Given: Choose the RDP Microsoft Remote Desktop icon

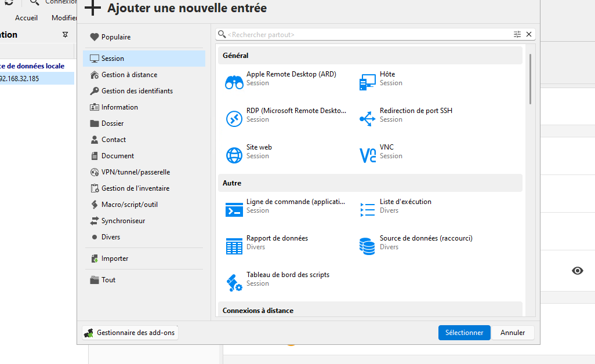Looking at the screenshot, I should 234,119.
